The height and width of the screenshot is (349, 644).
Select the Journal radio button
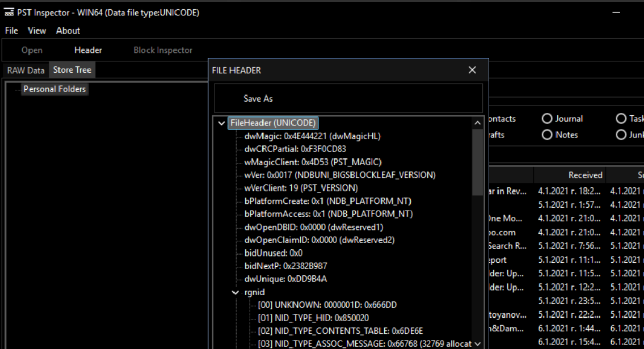(547, 118)
